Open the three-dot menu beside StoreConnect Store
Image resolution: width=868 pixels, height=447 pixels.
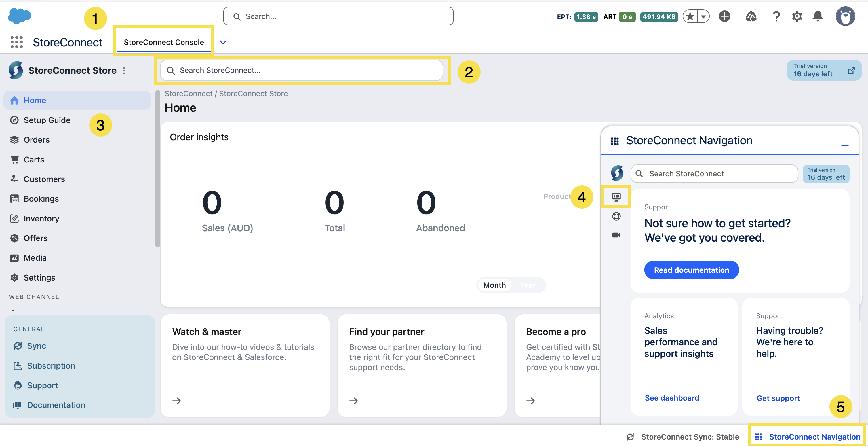pos(124,71)
